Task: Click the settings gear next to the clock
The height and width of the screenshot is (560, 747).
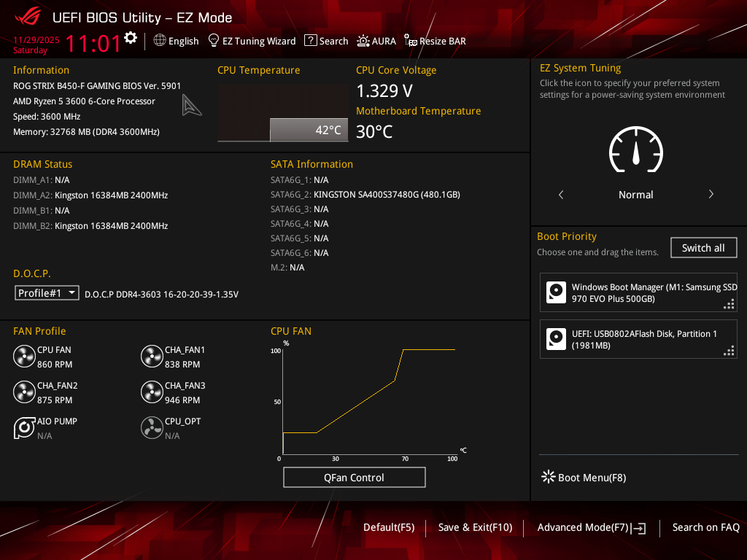Action: [131, 38]
